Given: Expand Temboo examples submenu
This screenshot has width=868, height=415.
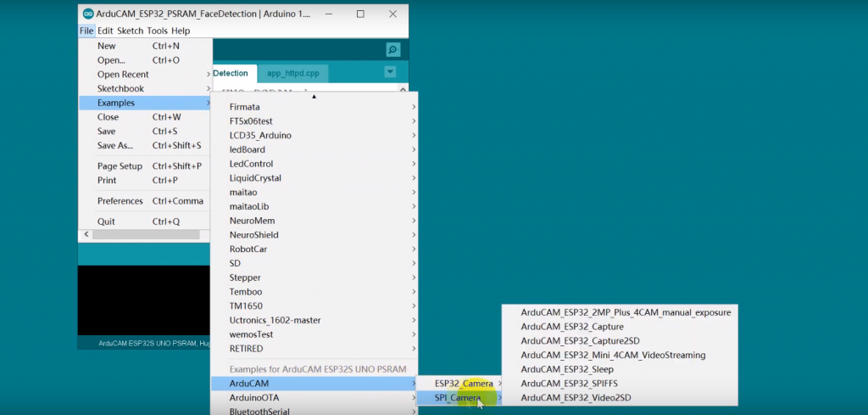Looking at the screenshot, I should [314, 292].
